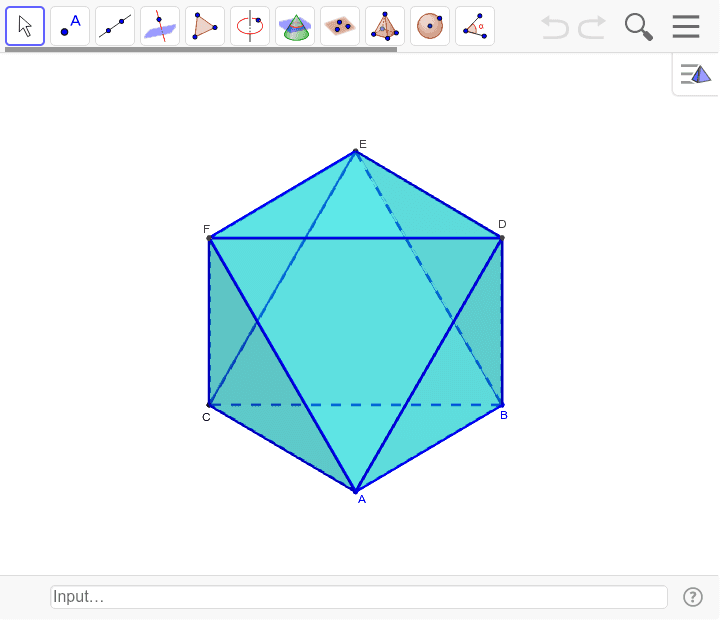Select vertex point F on left
Image resolution: width=720 pixels, height=620 pixels.
coord(209,238)
